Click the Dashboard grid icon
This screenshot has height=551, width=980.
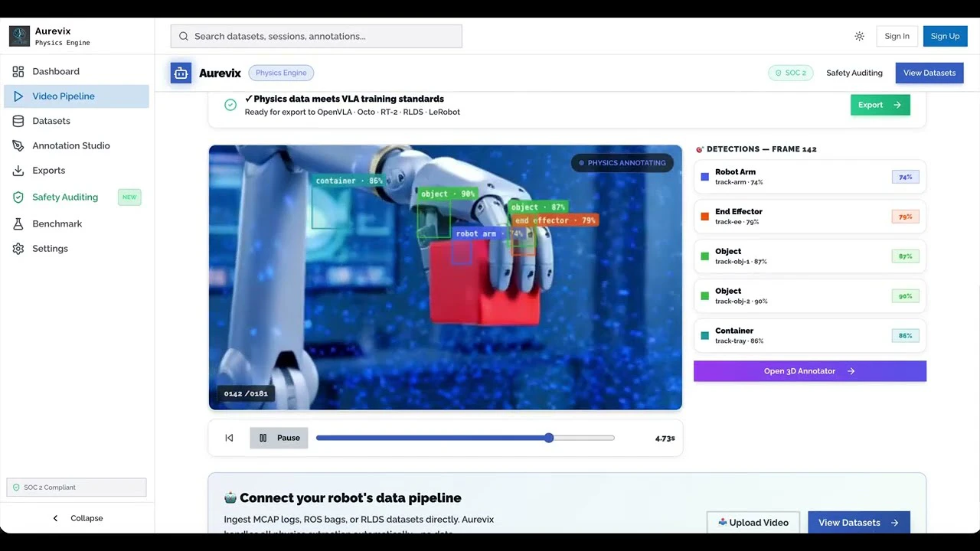[18, 71]
